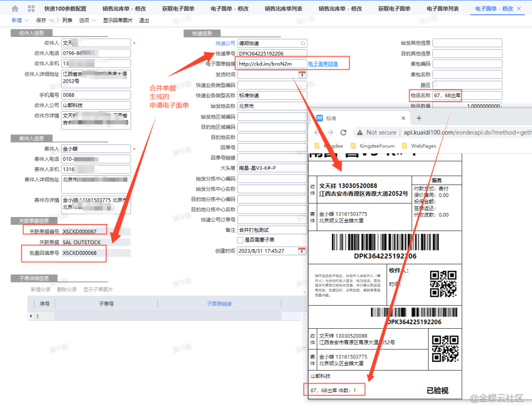The width and height of the screenshot is (532, 407).
Task: Close the active 电子面单 - 修改 tab
Action: tap(519, 9)
